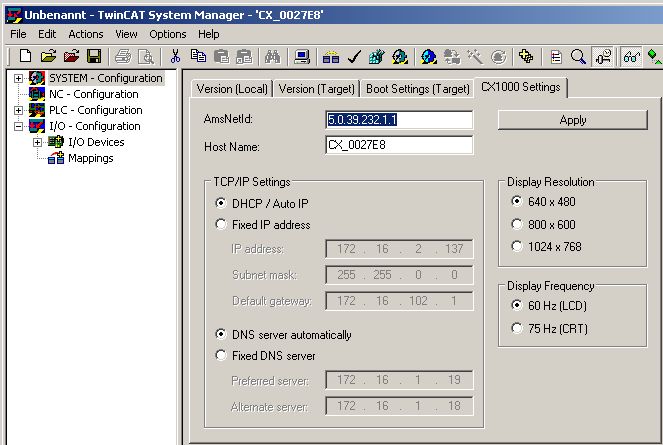Click the Reload I/O devices icon
Screen dimensions: 663x445
[x=452, y=56]
